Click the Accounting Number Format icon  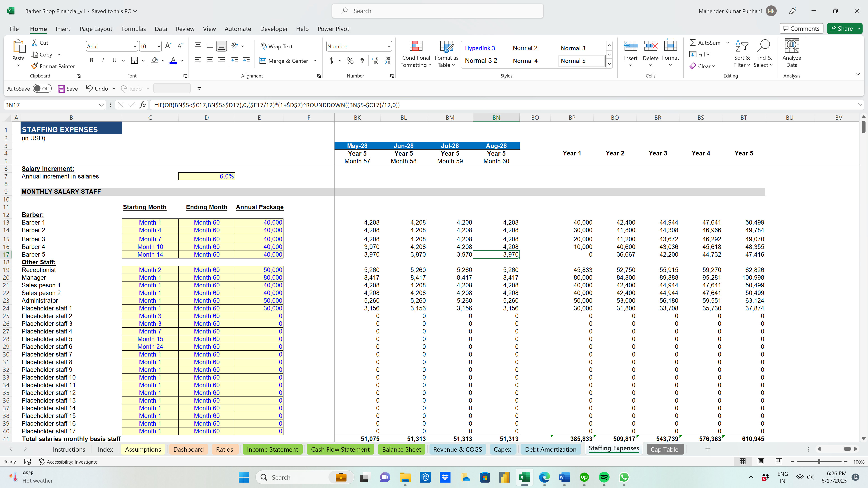tap(332, 61)
